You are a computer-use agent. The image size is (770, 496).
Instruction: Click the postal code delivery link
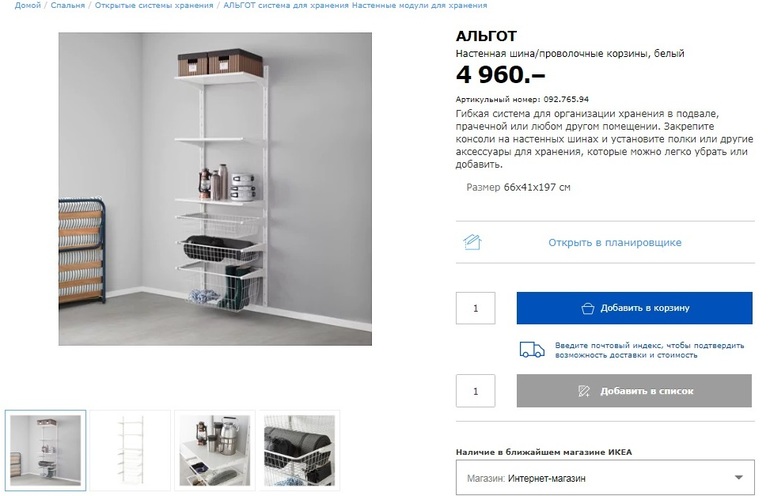click(649, 350)
